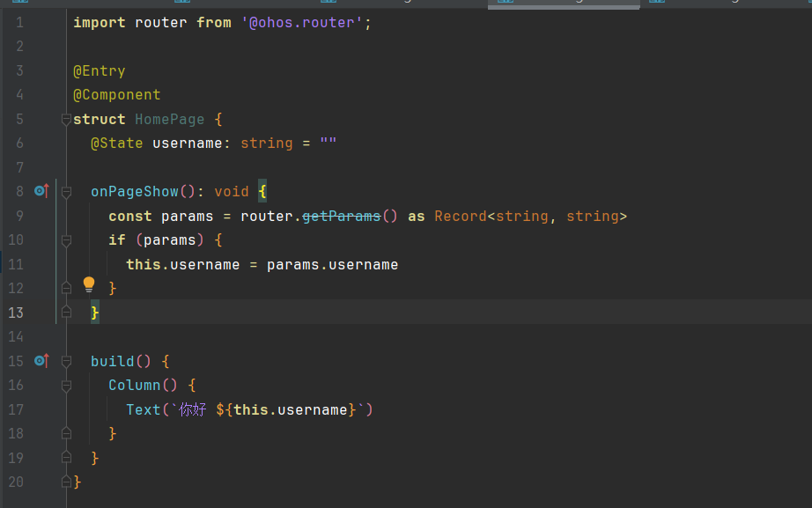Click the HomePage struct name
This screenshot has width=812, height=508.
tap(169, 120)
